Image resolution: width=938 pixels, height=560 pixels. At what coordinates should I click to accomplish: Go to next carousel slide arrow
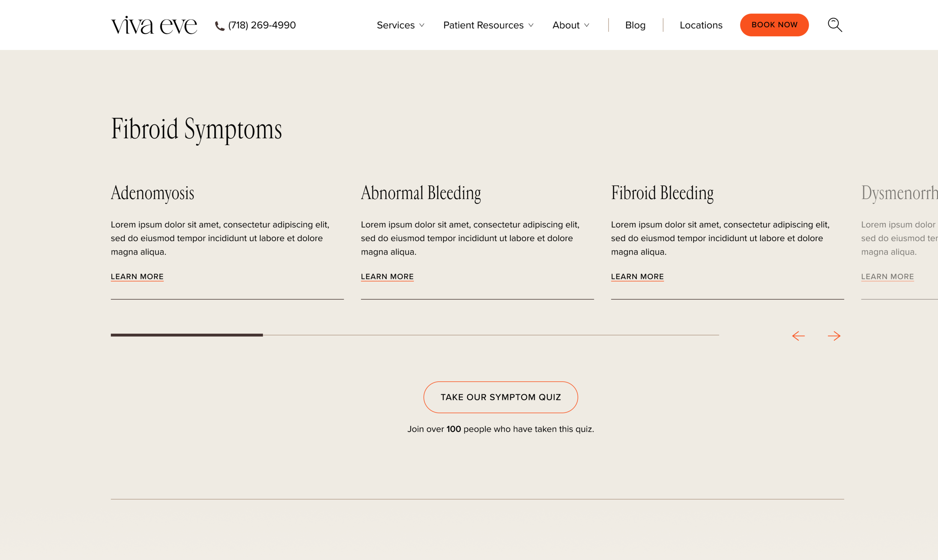[834, 336]
